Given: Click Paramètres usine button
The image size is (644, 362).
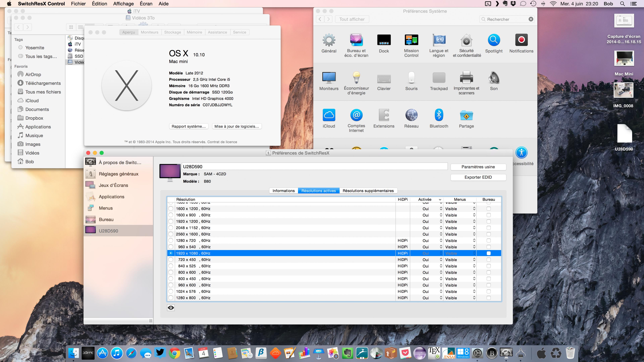Looking at the screenshot, I should tap(478, 167).
